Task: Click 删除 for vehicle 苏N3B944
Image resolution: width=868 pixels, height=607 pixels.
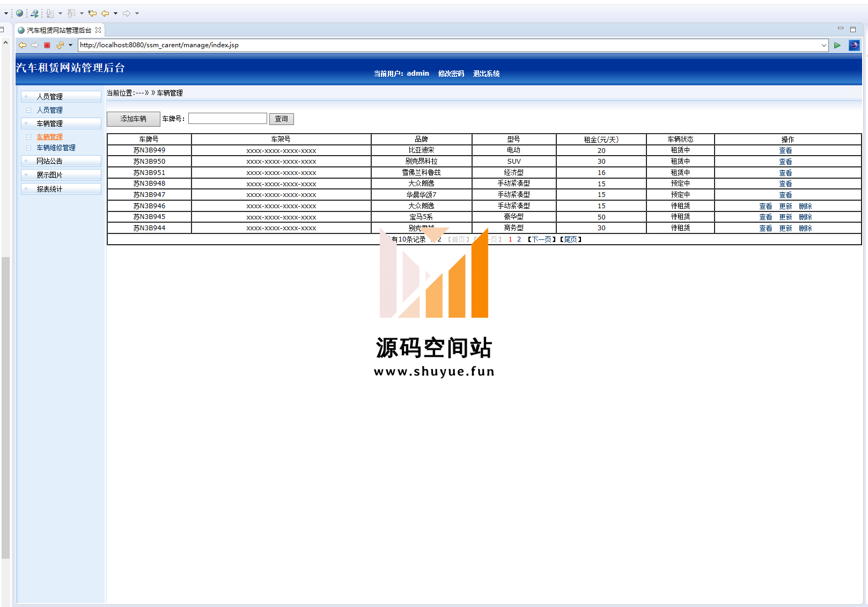Action: 805,228
